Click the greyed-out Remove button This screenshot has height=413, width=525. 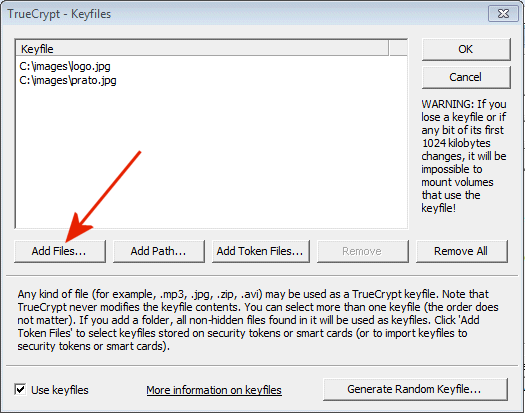tap(363, 251)
